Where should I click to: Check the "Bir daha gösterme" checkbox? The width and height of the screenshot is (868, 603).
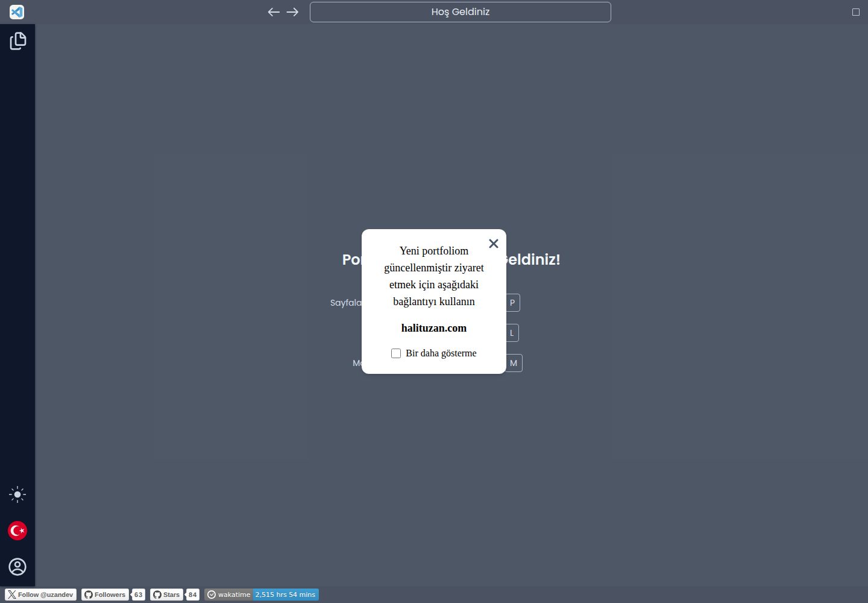click(396, 353)
